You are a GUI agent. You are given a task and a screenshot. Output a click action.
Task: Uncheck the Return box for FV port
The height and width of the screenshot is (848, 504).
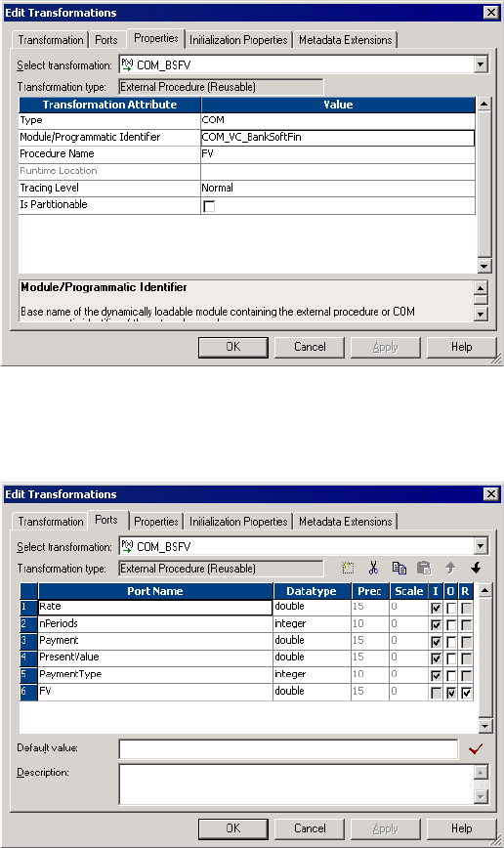point(466,693)
